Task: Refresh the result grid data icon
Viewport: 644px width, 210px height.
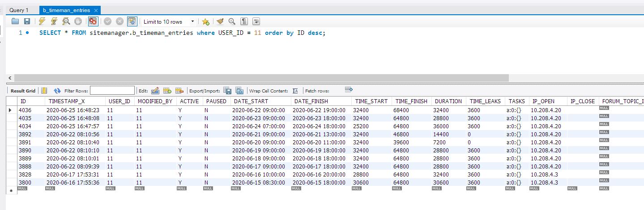Action: click(x=57, y=91)
